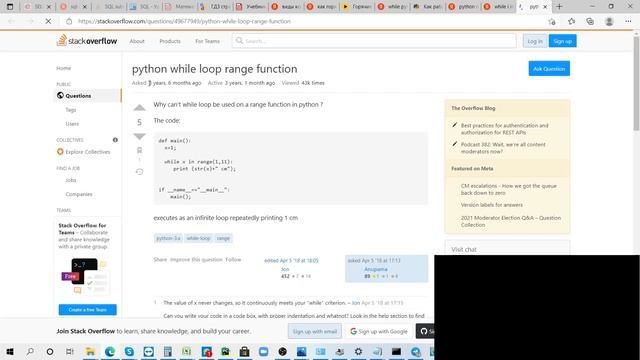Stop loading the page in browser

click(48, 21)
